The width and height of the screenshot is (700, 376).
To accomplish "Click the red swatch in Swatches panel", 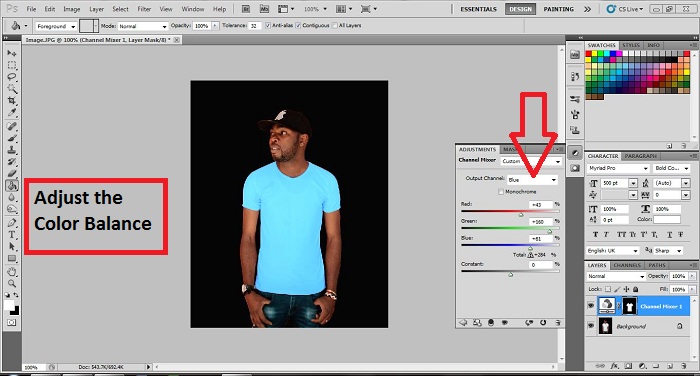I will (589, 54).
